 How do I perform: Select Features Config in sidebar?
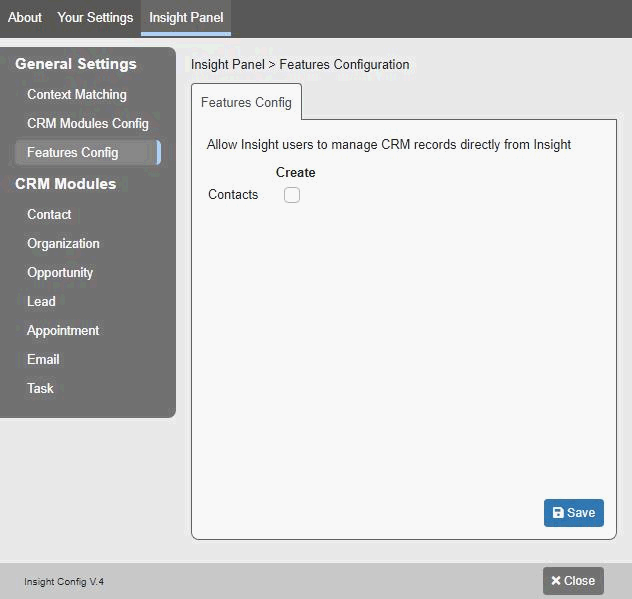[87, 152]
